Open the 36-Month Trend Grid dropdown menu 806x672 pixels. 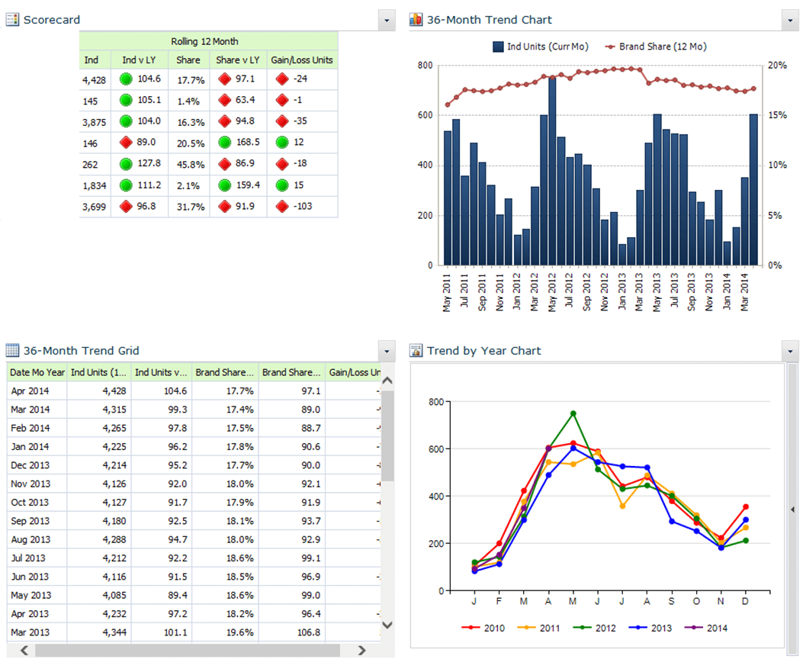pyautogui.click(x=386, y=351)
